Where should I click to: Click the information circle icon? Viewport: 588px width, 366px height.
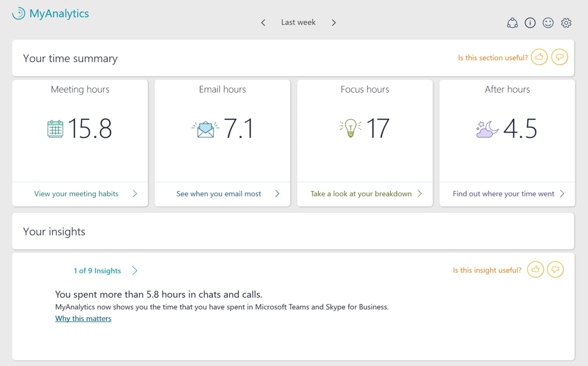(530, 23)
